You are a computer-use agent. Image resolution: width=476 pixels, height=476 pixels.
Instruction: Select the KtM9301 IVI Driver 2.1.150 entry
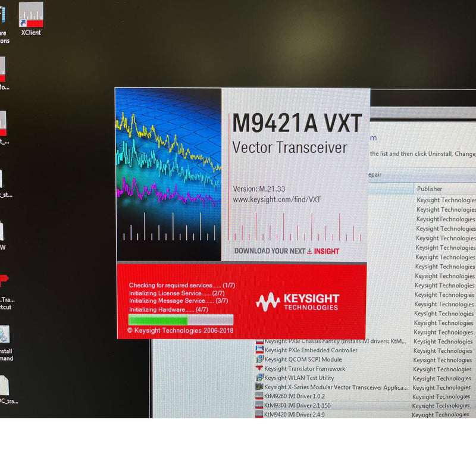tap(297, 405)
